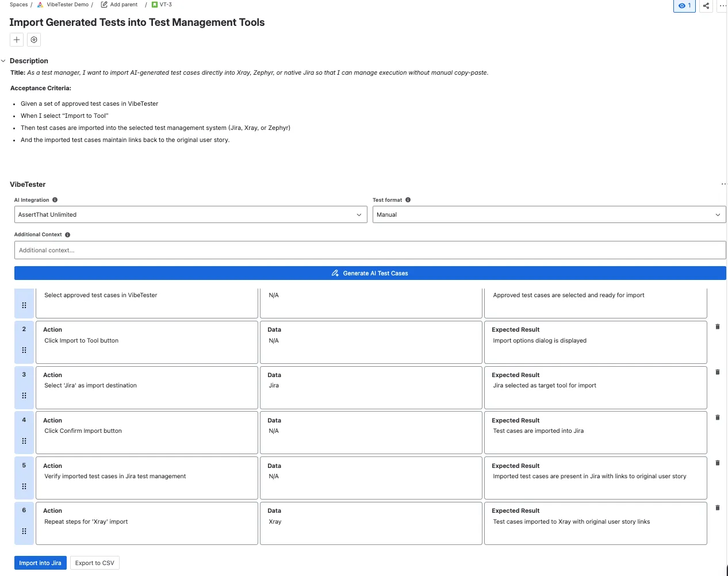Viewport: 728px width, 576px height.
Task: Click the plus add button under title
Action: (x=17, y=40)
